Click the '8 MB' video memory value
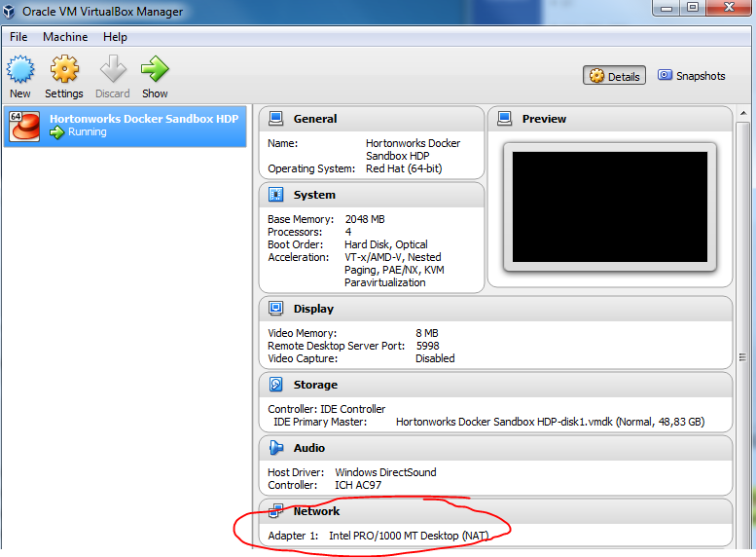The height and width of the screenshot is (557, 756). point(427,333)
